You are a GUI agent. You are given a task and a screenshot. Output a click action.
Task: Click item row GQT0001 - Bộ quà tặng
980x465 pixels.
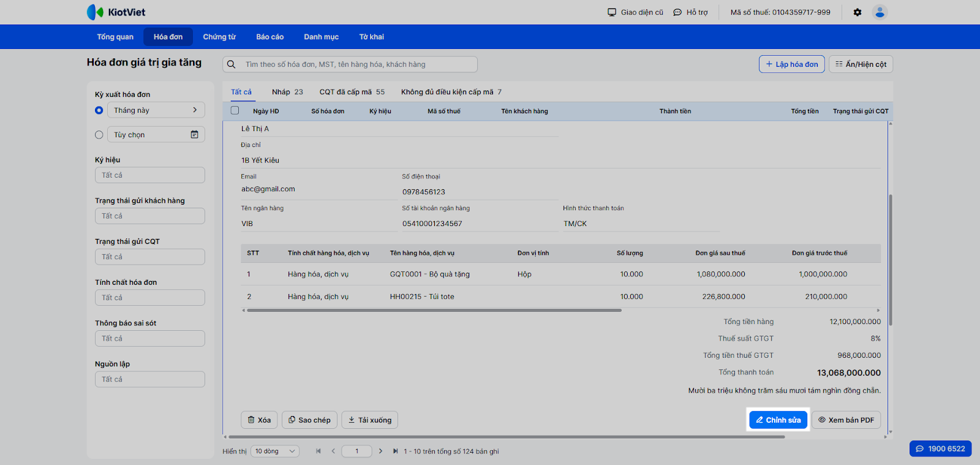(560, 274)
